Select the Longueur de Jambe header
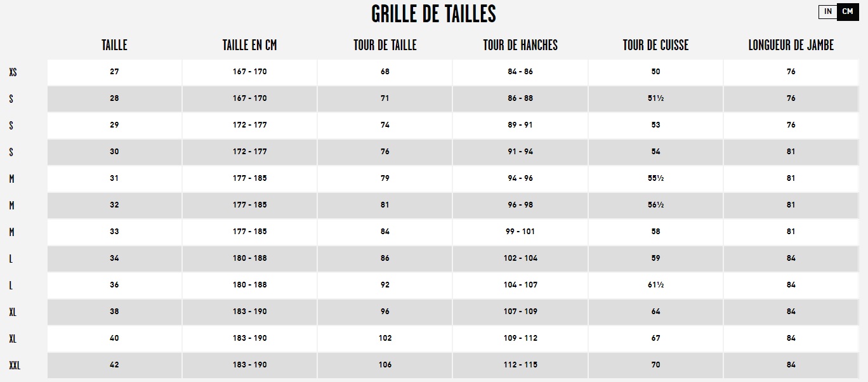868x382 pixels. [791, 45]
